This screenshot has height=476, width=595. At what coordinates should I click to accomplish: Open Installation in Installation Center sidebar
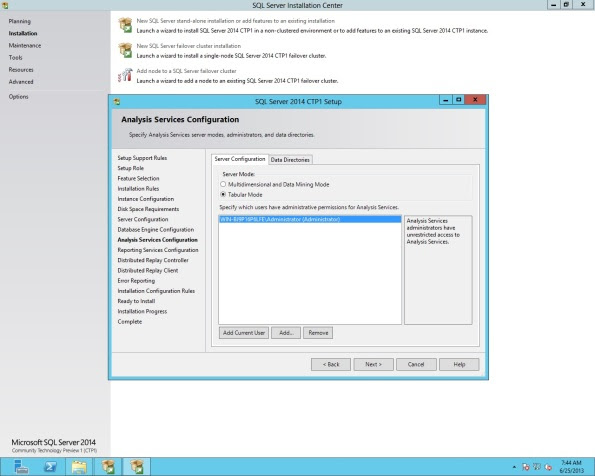click(x=23, y=33)
